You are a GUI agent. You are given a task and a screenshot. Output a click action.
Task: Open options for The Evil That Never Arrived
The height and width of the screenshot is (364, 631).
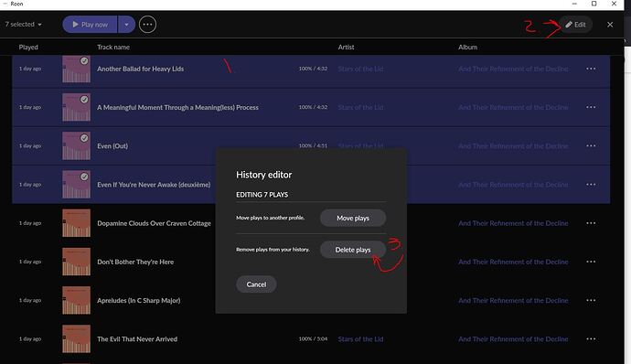591,339
